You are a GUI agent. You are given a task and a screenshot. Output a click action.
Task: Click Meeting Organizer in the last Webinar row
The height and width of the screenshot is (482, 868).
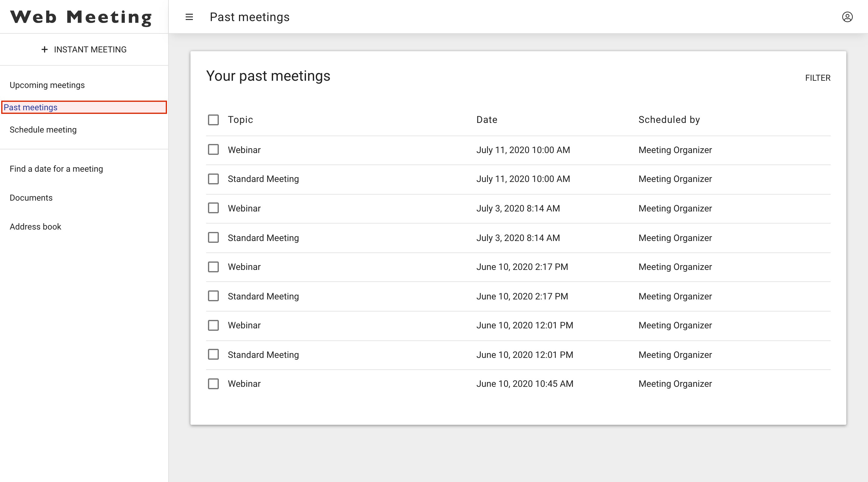coord(675,384)
